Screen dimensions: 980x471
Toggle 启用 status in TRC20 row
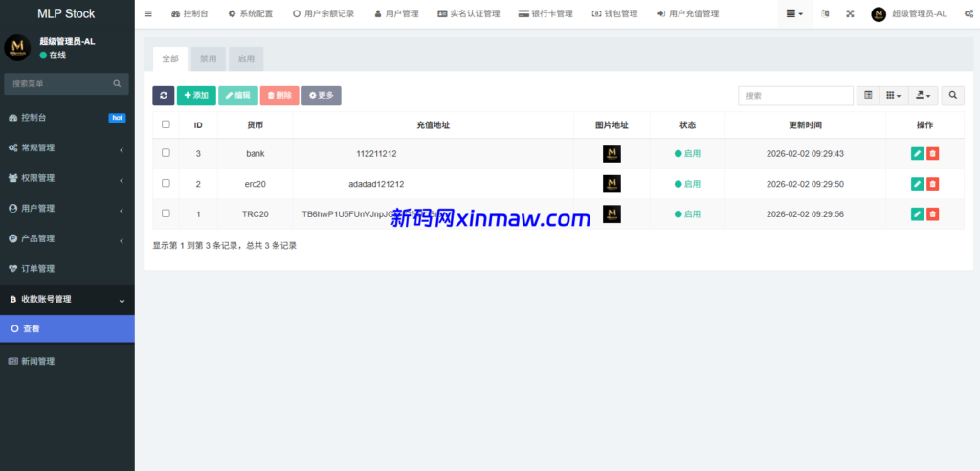click(x=687, y=213)
